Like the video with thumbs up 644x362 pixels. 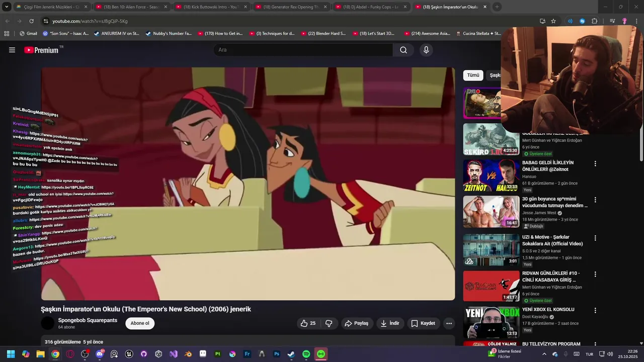tap(308, 323)
